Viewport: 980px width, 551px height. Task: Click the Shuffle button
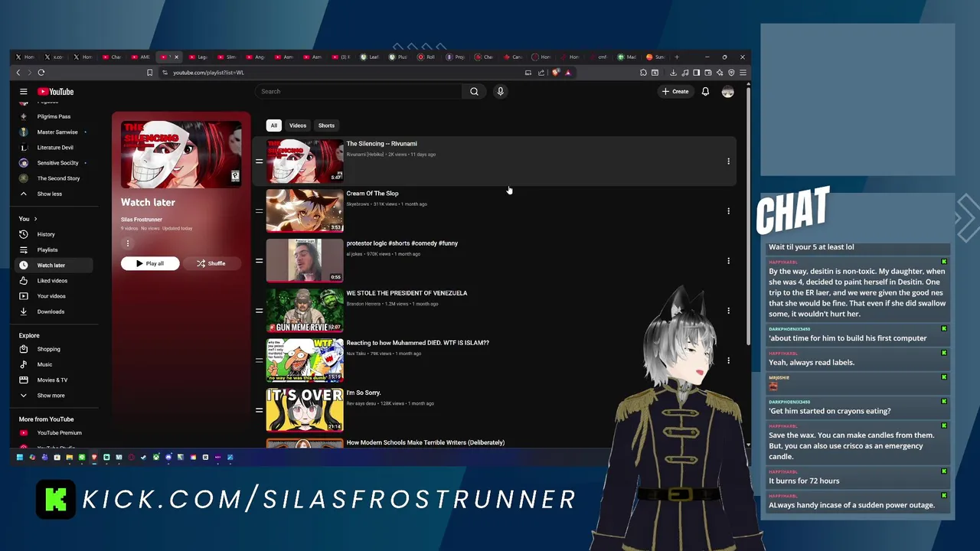(211, 263)
